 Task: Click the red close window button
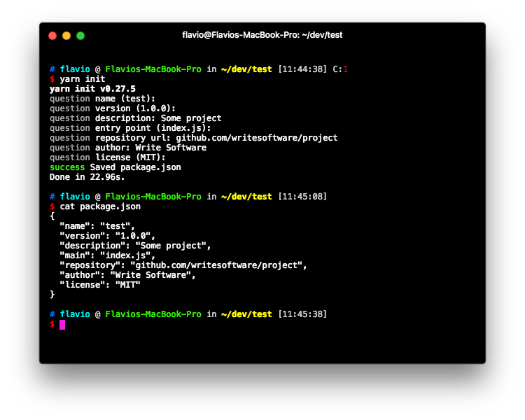(52, 36)
